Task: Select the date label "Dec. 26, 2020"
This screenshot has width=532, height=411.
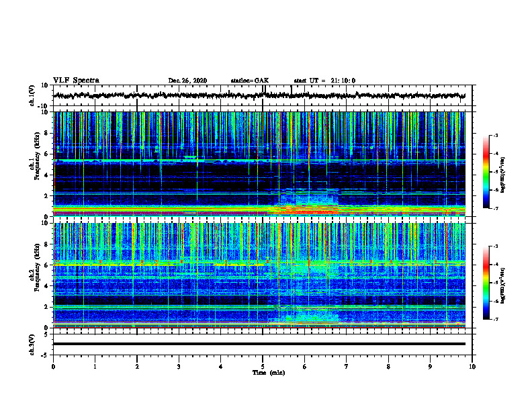Action: 187,81
